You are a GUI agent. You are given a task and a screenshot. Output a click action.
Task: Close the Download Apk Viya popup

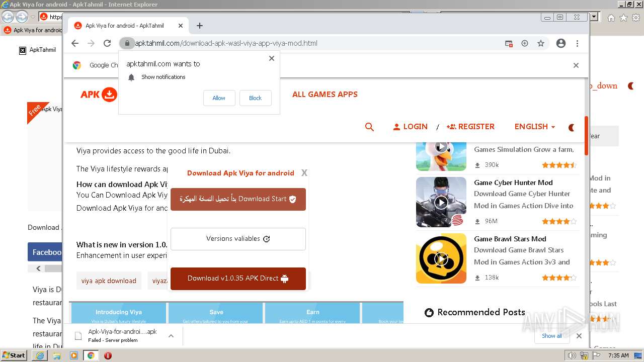coord(304,173)
